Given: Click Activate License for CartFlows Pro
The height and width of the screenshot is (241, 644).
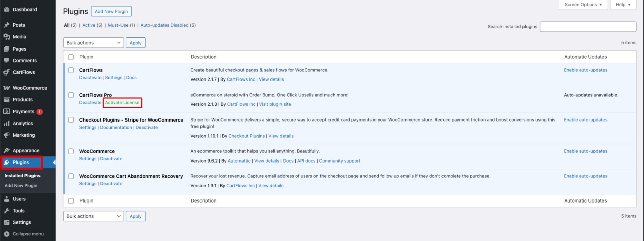Looking at the screenshot, I should [122, 103].
